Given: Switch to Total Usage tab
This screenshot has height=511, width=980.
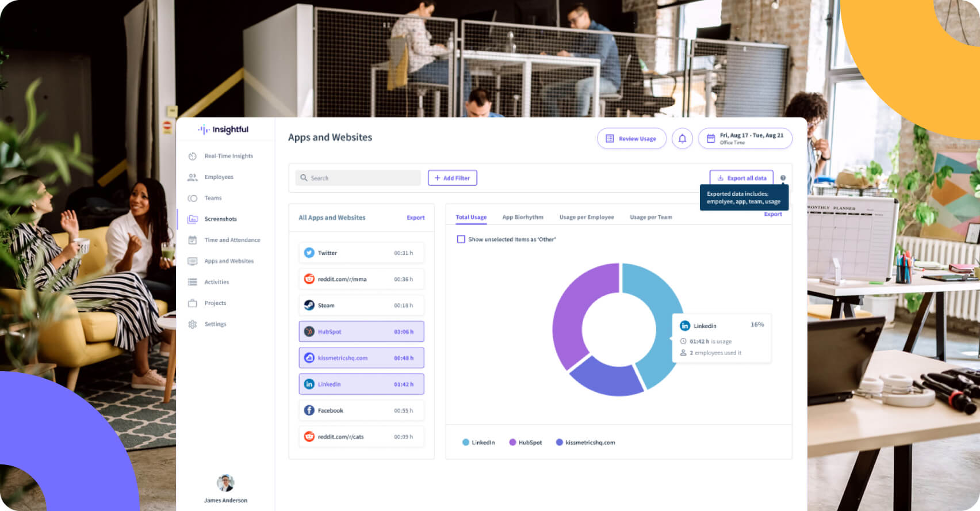Looking at the screenshot, I should tap(471, 218).
